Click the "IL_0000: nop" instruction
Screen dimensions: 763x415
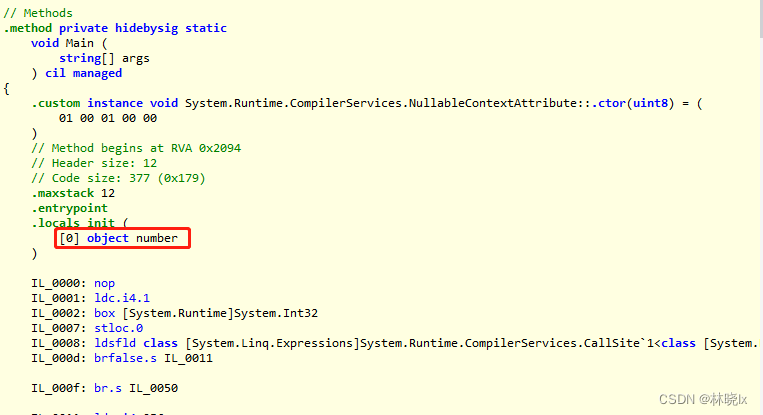point(72,283)
